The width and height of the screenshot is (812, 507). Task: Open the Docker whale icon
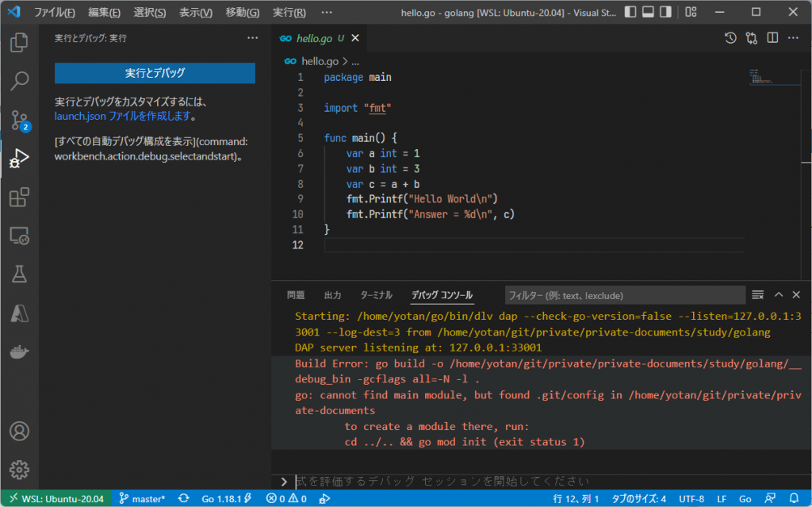[x=19, y=352]
